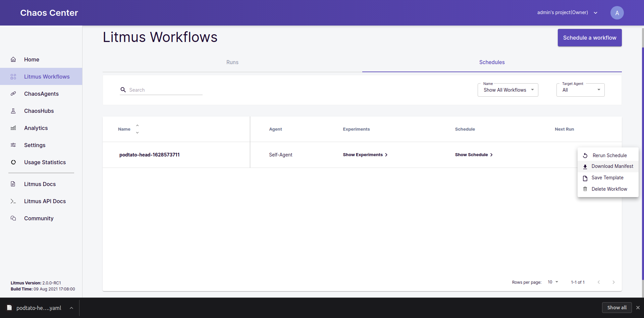This screenshot has height=318, width=644.
Task: Choose Delete Workflow in the context menu
Action: point(609,189)
